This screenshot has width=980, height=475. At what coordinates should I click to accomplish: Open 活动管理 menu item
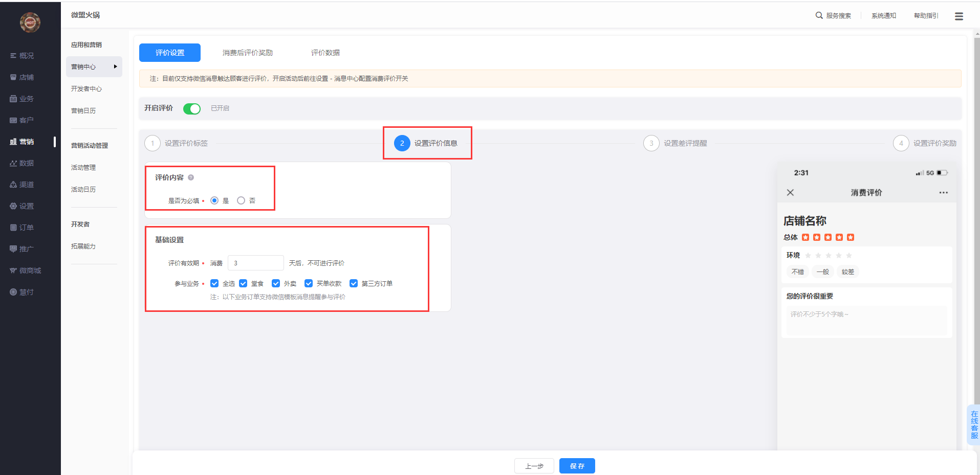pos(83,168)
